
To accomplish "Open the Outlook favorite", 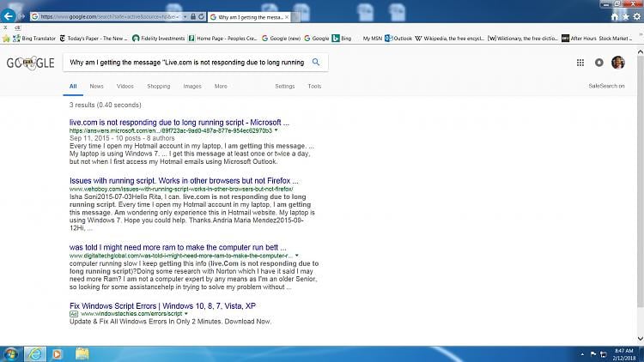I will [398, 38].
